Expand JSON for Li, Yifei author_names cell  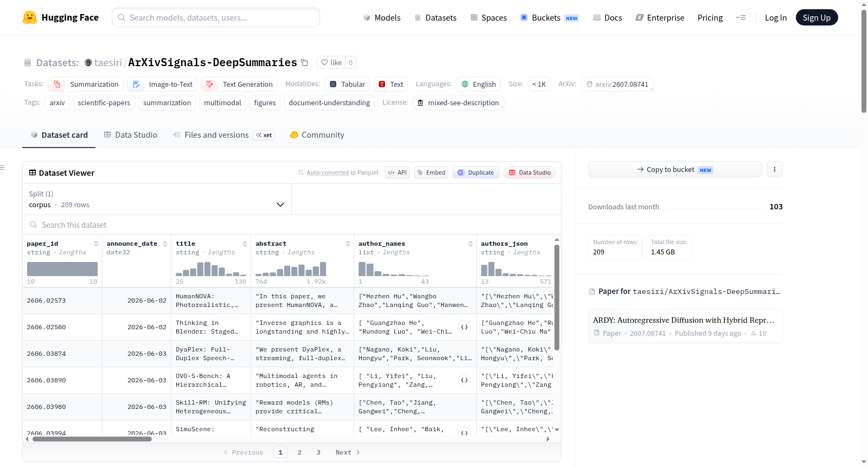(464, 380)
